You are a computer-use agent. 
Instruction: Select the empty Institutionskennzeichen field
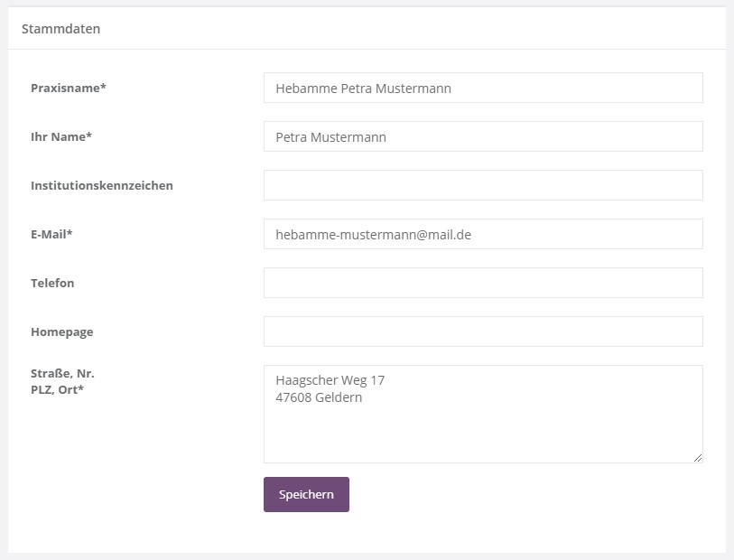click(x=483, y=185)
